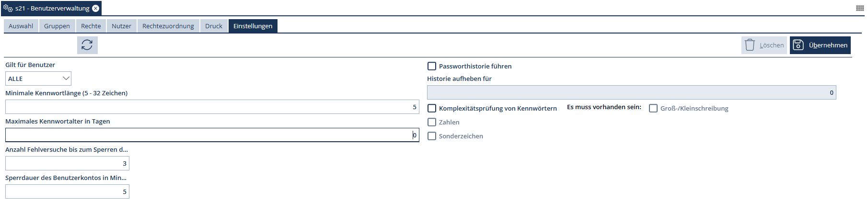Click the refresh arrows icon
Image resolution: width=868 pixels, height=214 pixels.
pos(87,45)
